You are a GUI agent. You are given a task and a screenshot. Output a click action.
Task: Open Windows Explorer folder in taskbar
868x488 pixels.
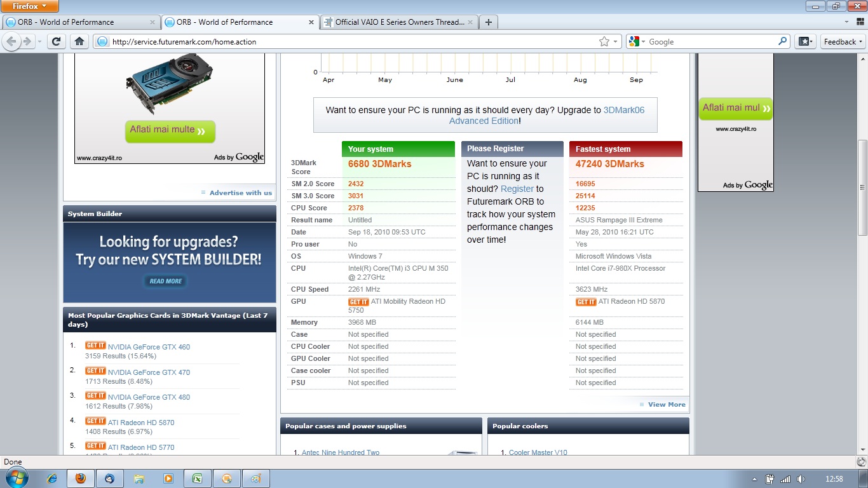(x=139, y=478)
